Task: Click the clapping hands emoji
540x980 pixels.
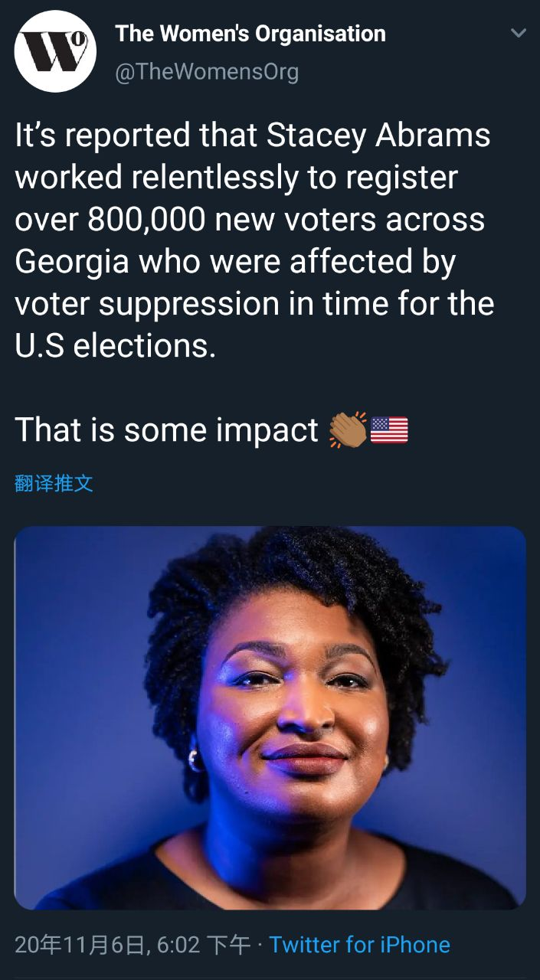Action: (347, 430)
